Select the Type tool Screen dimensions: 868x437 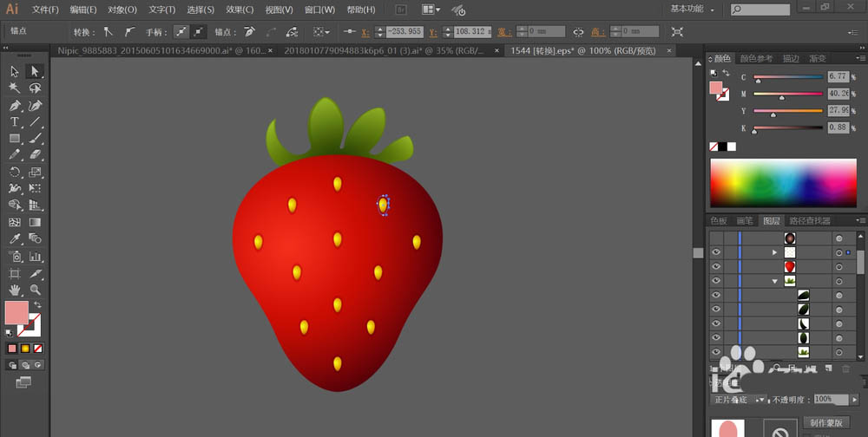point(15,121)
